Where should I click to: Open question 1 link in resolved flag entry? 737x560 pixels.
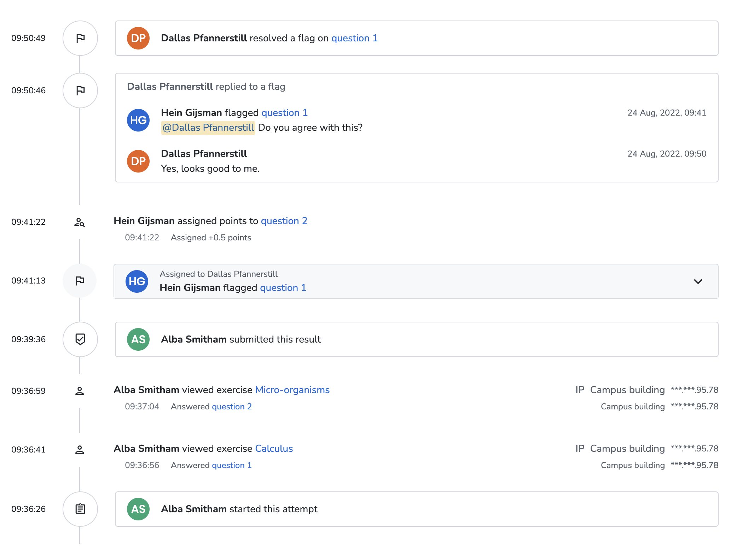(354, 38)
